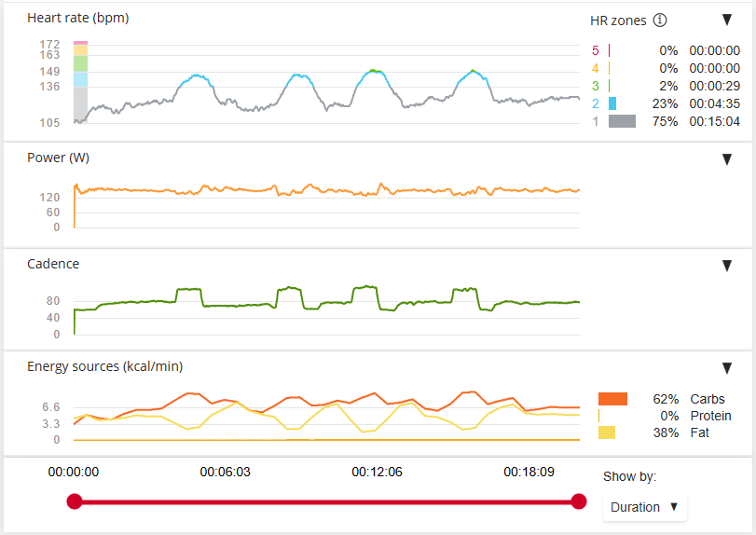Click the orange Carbs legend swatch

tap(612, 399)
